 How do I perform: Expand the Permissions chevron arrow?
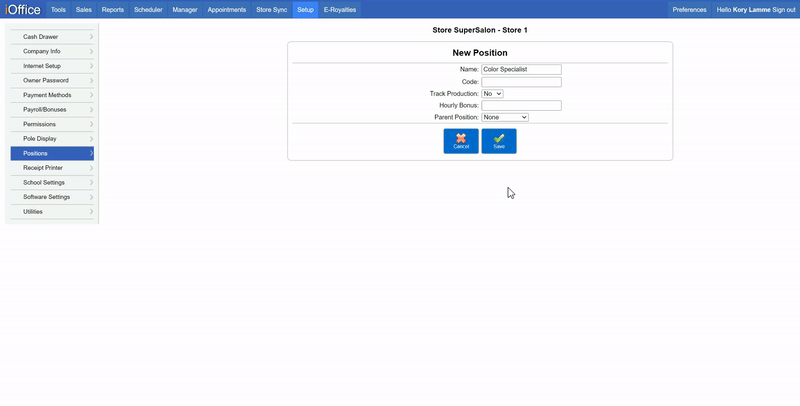[91, 124]
